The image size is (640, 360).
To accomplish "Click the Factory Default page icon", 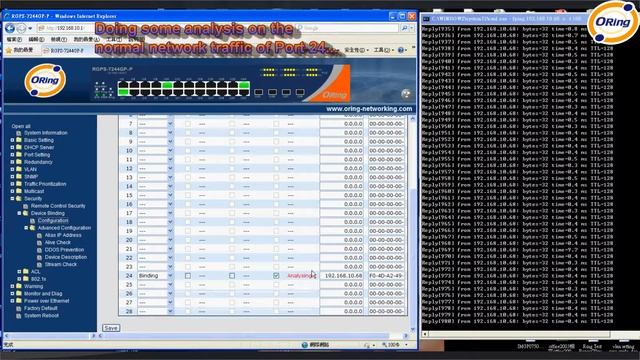I will click(x=18, y=309).
